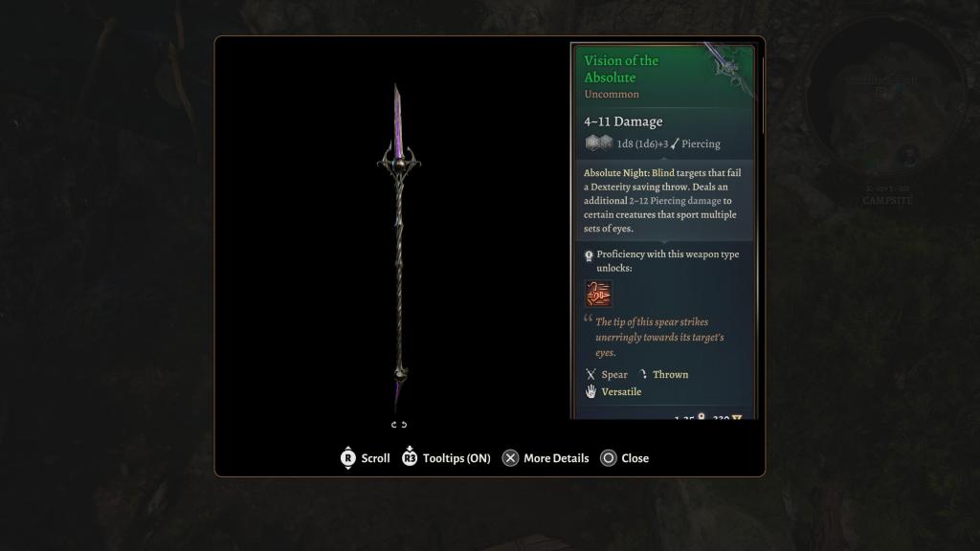Click the X More Details button icon
The height and width of the screenshot is (551, 980).
tap(511, 458)
